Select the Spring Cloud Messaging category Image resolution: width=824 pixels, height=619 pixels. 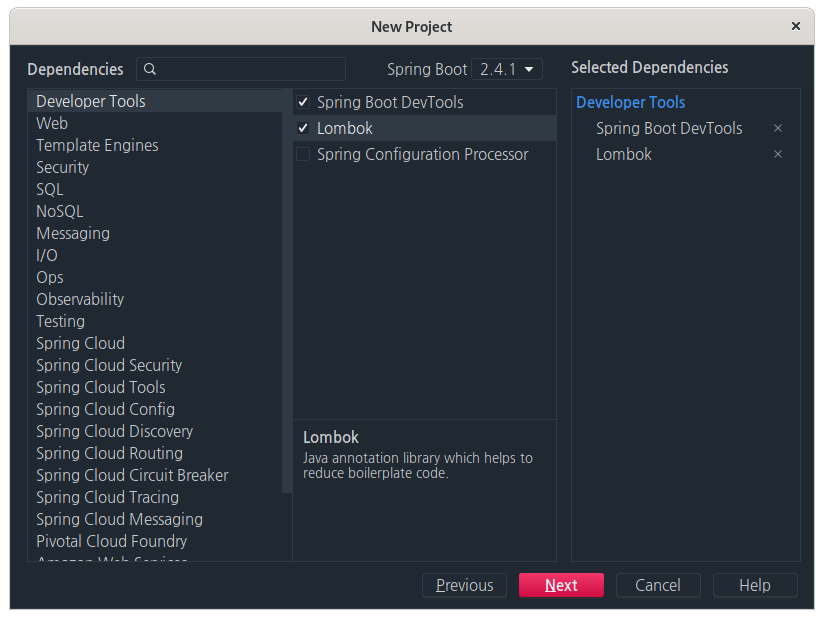coord(155,520)
